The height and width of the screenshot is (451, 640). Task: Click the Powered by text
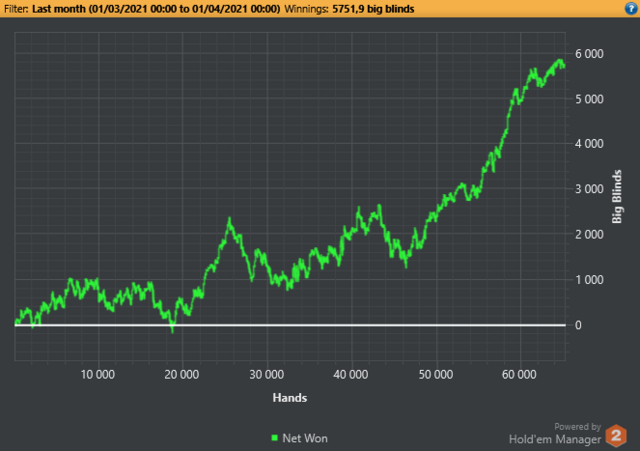577,427
